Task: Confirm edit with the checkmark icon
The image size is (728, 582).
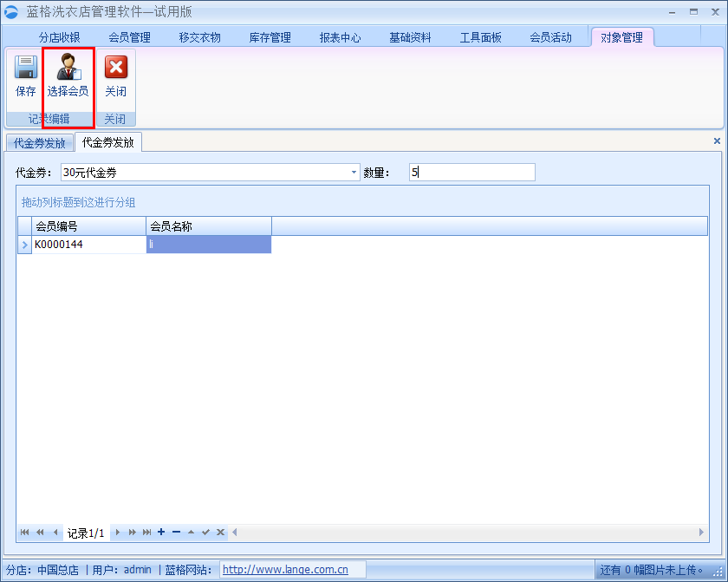Action: [205, 533]
